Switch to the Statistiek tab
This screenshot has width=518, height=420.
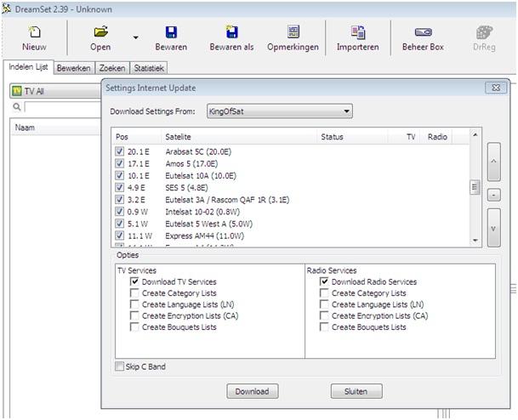[149, 68]
